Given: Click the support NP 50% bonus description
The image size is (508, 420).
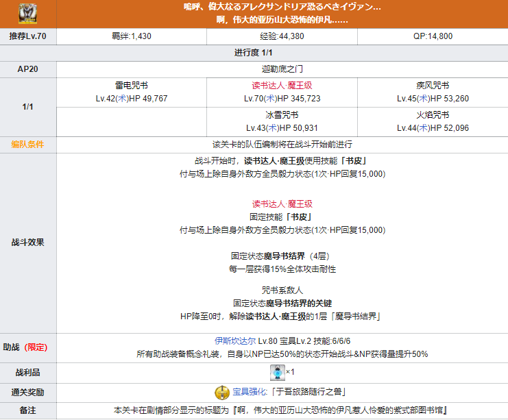Looking at the screenshot, I should [282, 354].
